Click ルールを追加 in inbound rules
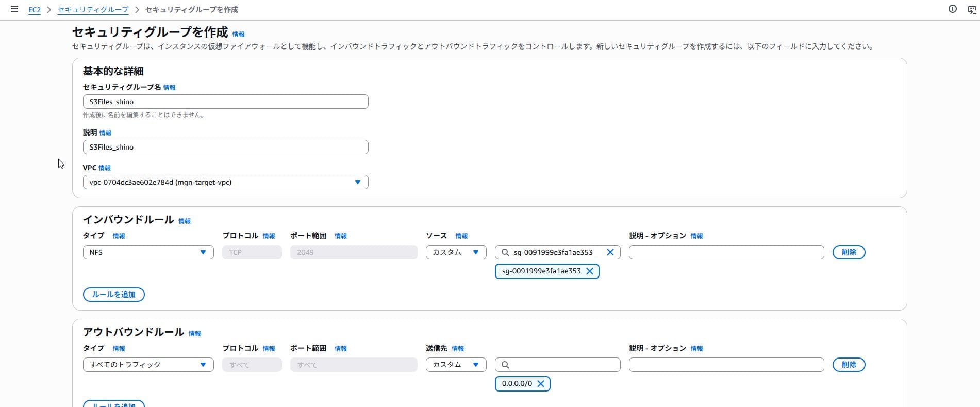Image resolution: width=980 pixels, height=407 pixels. [x=113, y=295]
